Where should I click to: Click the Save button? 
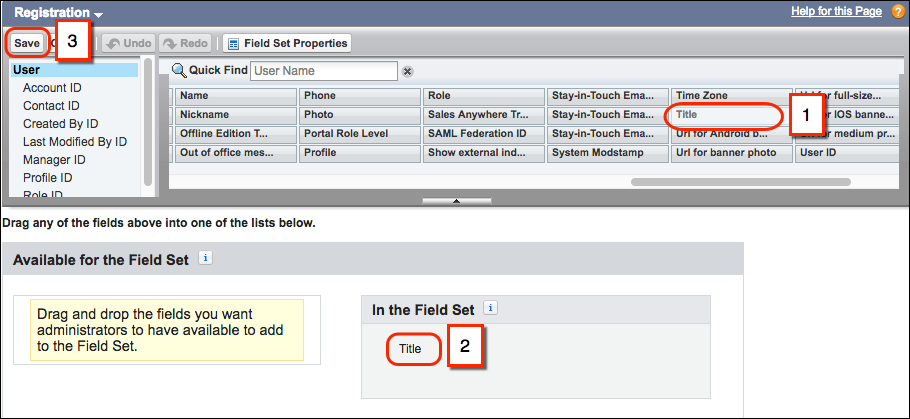tap(27, 44)
